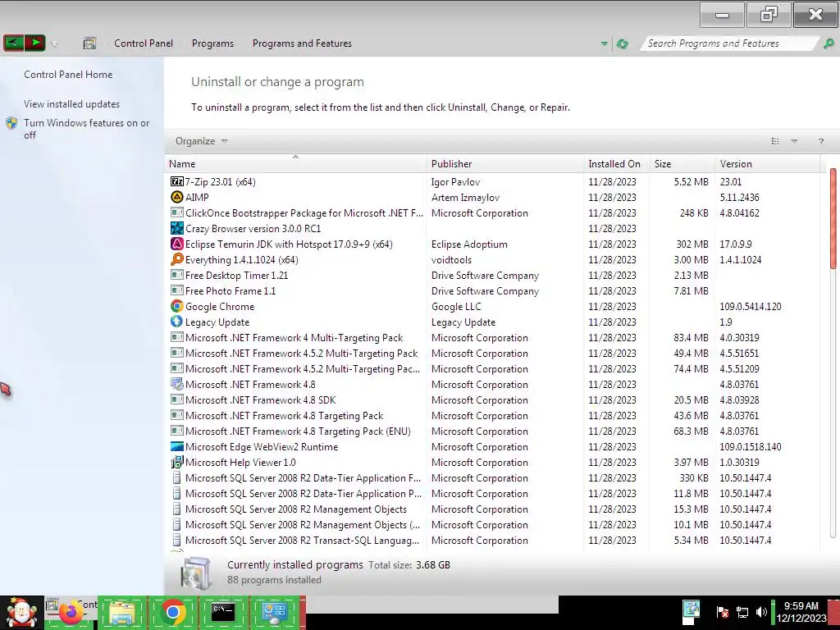
Task: Sort by the Size column header
Action: (682, 164)
